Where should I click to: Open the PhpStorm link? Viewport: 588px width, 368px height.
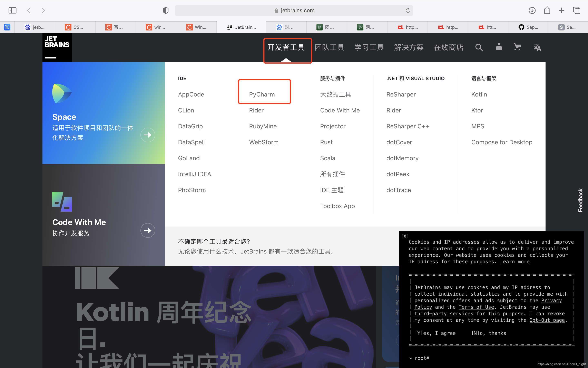pos(192,190)
